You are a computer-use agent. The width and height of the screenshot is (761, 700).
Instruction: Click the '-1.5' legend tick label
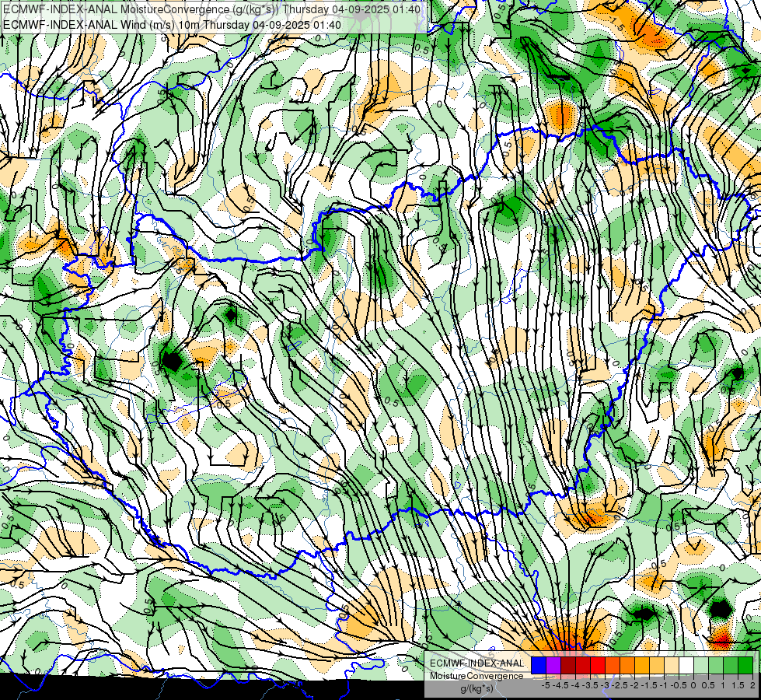click(651, 685)
